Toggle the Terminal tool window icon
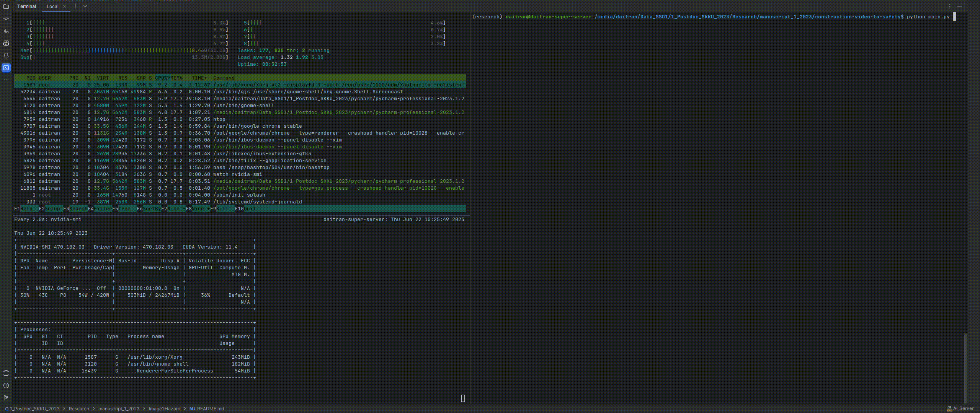This screenshot has width=980, height=413. click(6, 68)
